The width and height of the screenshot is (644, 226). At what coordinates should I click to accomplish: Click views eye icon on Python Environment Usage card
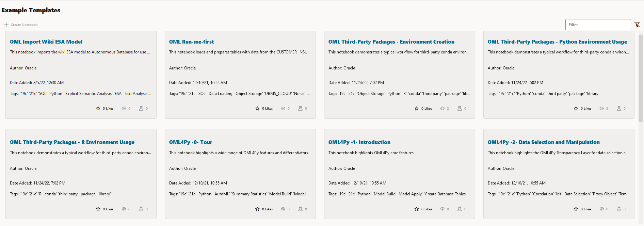[602, 109]
